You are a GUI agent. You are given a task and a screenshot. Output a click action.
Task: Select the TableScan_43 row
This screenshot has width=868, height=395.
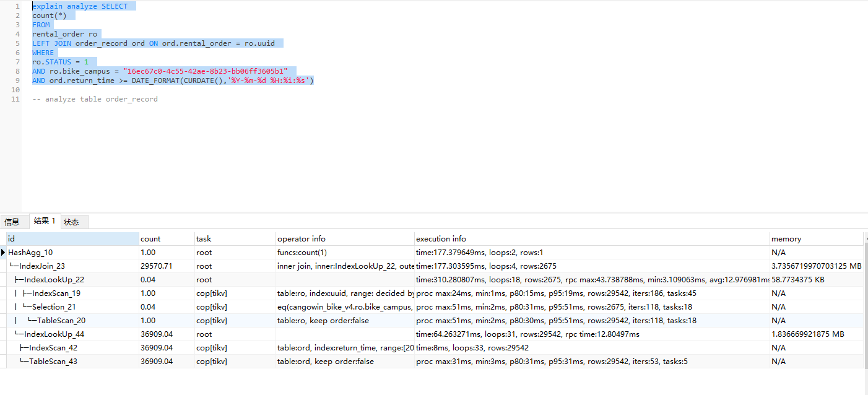coord(53,362)
